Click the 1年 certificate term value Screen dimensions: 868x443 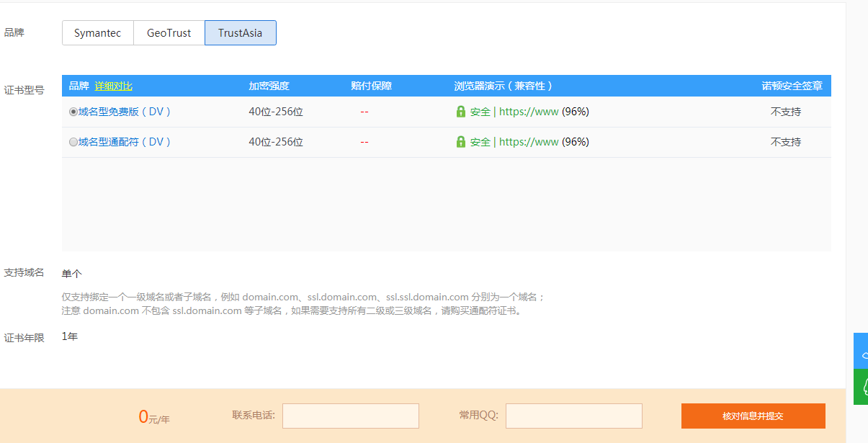[70, 336]
